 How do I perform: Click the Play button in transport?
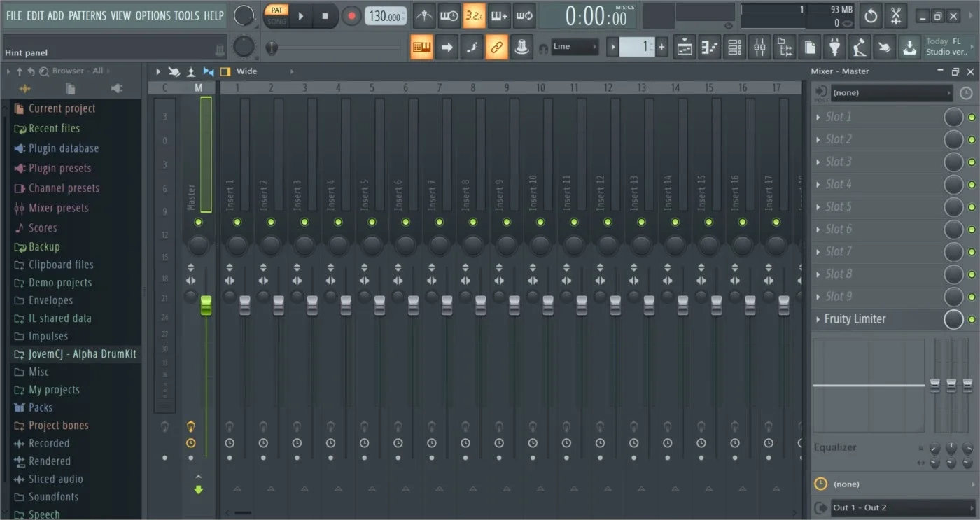[301, 15]
